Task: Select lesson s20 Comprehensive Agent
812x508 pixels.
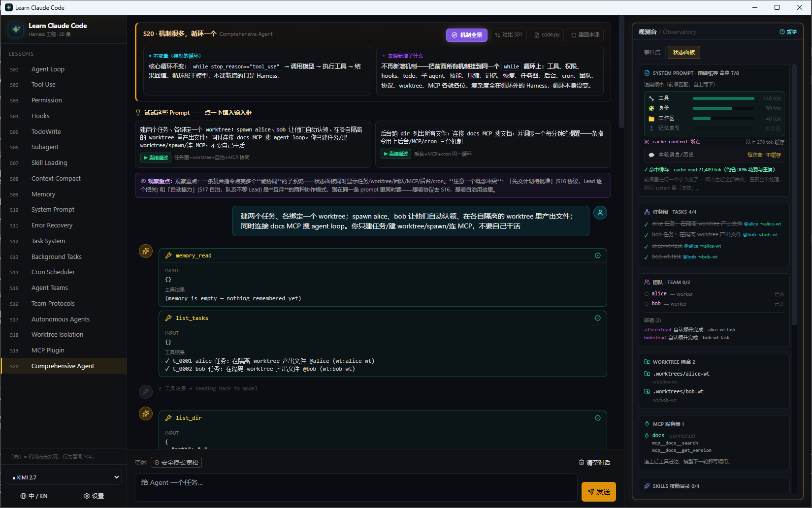Action: coord(64,366)
